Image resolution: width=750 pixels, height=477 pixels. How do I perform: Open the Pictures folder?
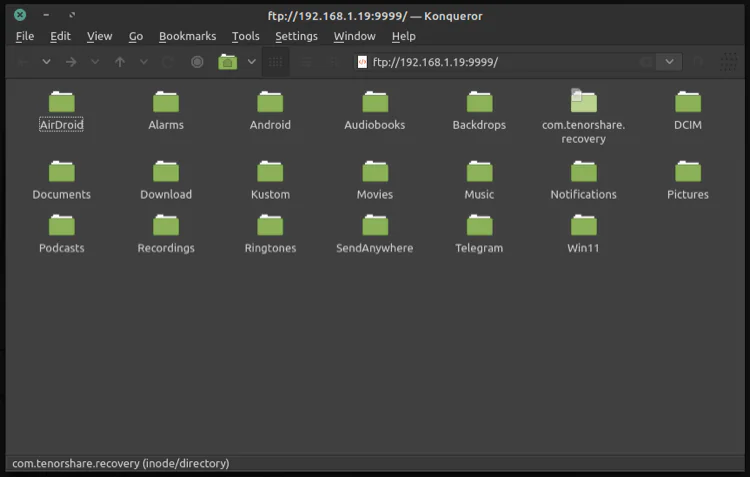pyautogui.click(x=688, y=180)
